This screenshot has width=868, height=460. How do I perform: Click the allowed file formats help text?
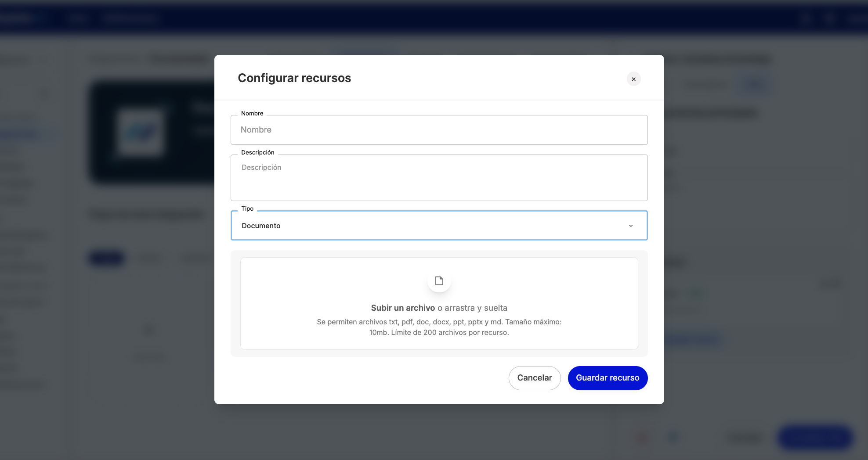click(439, 327)
